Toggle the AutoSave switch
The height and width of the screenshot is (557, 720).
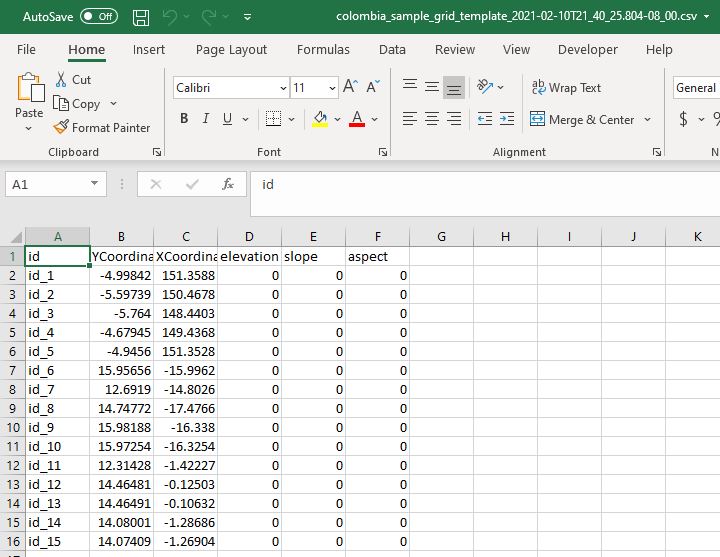click(98, 17)
